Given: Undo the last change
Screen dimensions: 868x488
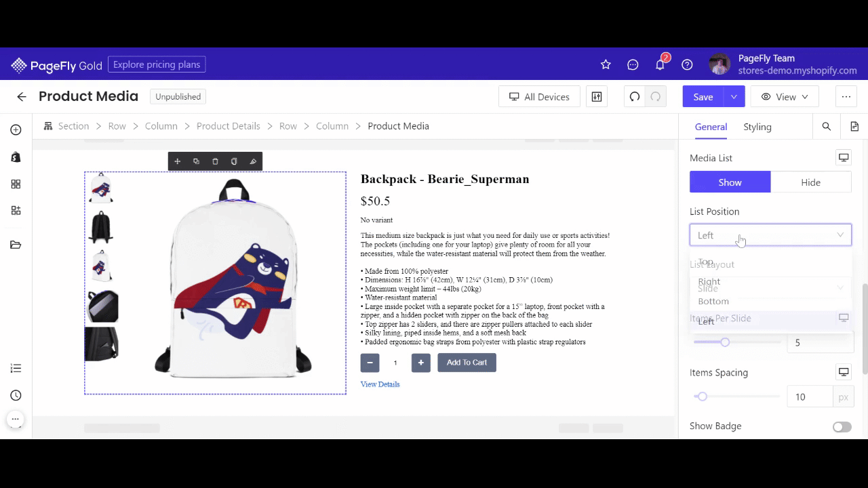Looking at the screenshot, I should pyautogui.click(x=635, y=97).
